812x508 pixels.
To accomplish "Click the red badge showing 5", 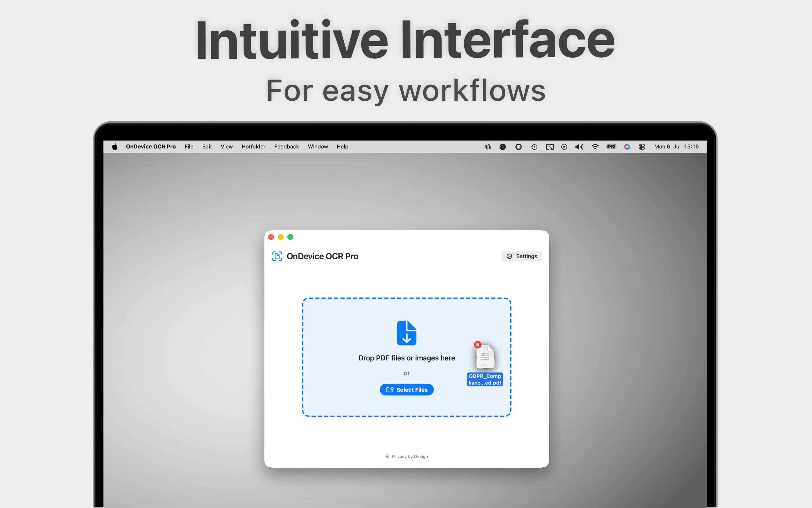I will pyautogui.click(x=477, y=345).
